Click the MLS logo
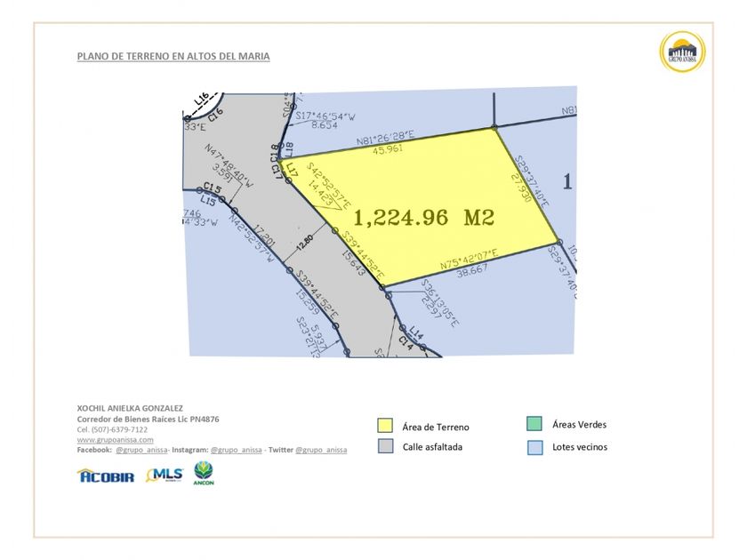Viewport: 747px width, 560px height. (x=165, y=475)
